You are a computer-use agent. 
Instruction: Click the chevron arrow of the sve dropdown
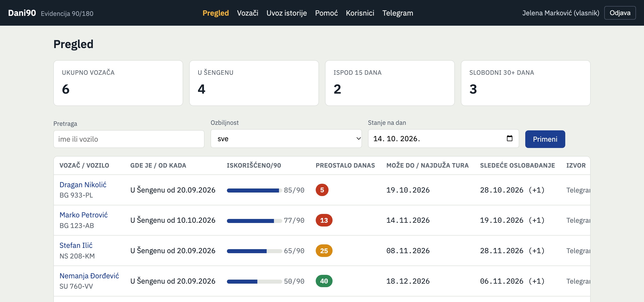coord(358,139)
